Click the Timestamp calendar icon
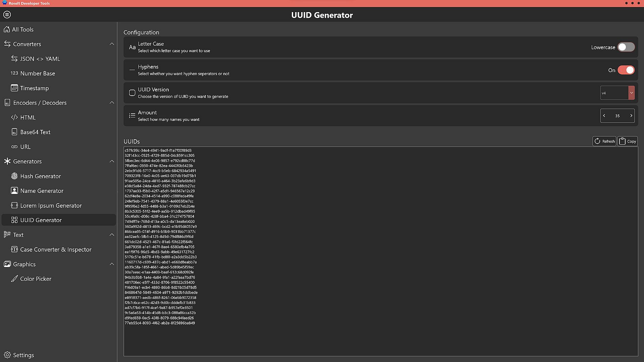 14,88
